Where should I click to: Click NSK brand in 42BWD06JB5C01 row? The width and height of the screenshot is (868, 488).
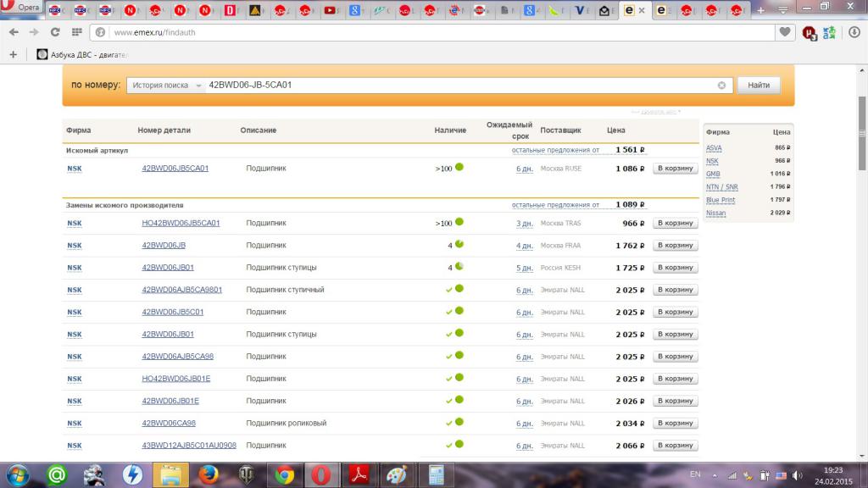75,312
